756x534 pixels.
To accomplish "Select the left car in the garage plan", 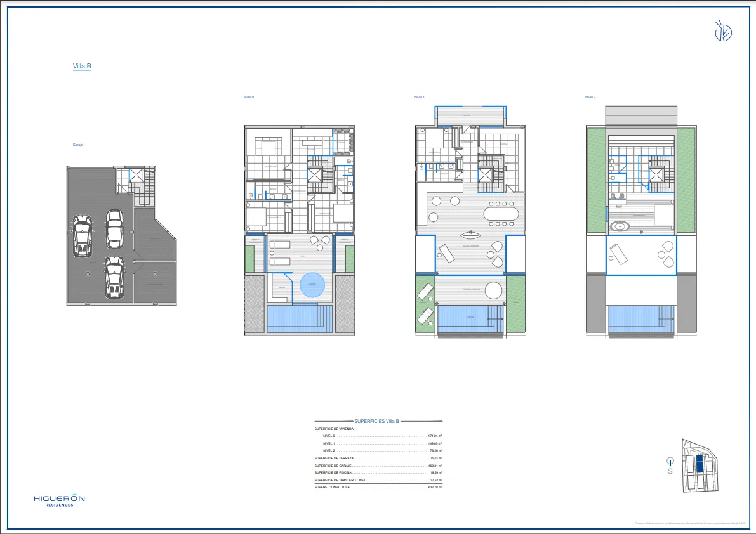I will click(x=83, y=236).
